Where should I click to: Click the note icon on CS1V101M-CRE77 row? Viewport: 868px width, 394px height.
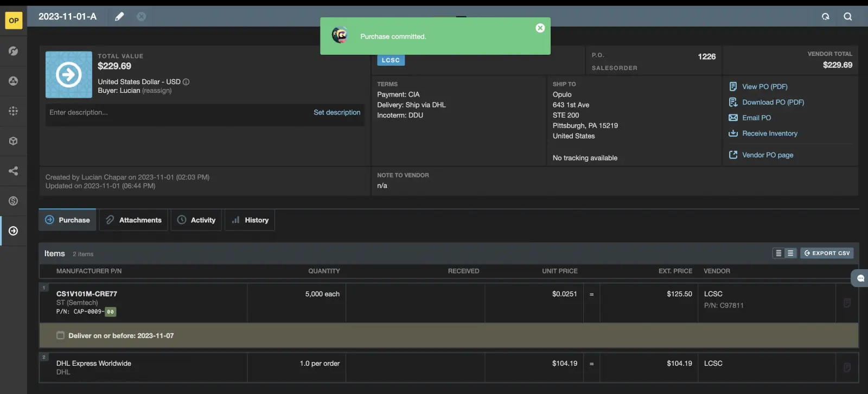pyautogui.click(x=847, y=303)
